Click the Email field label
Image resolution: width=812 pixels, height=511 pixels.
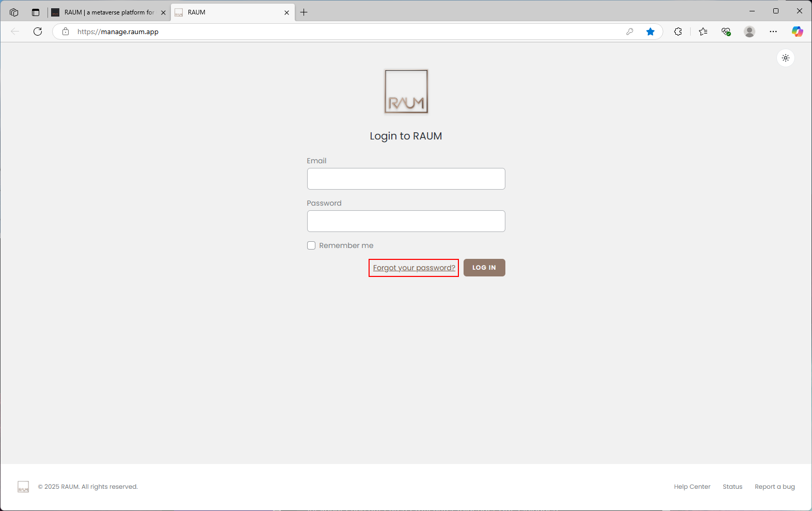316,161
